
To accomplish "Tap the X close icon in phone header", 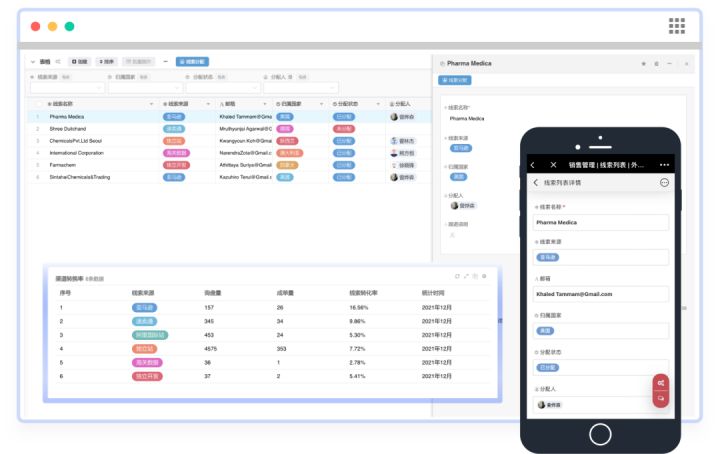I will 553,165.
